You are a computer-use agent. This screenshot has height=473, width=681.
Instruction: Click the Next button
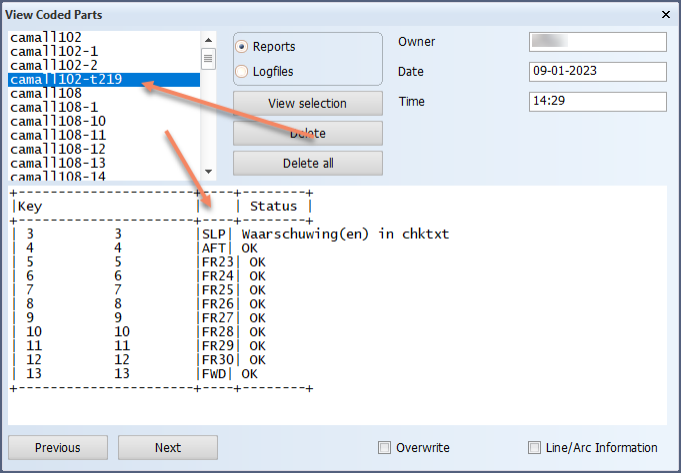[168, 448]
